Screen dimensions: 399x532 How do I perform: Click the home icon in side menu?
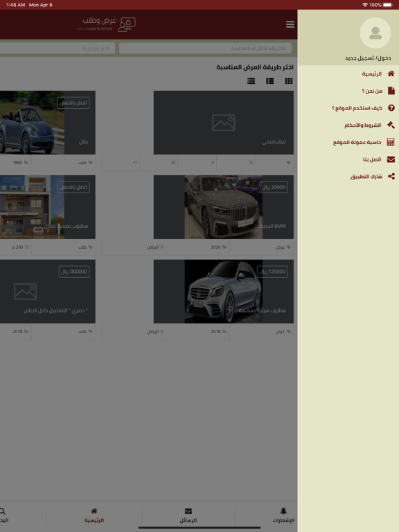click(391, 73)
